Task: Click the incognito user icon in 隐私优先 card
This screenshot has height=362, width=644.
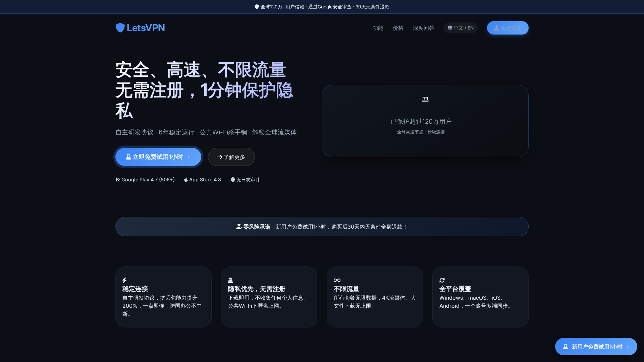Action: (230, 280)
